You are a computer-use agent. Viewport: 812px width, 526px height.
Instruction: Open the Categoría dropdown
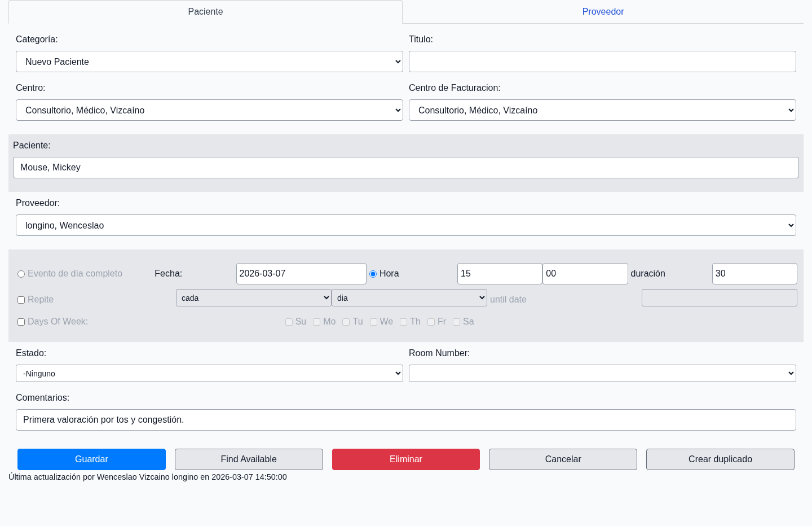(209, 62)
